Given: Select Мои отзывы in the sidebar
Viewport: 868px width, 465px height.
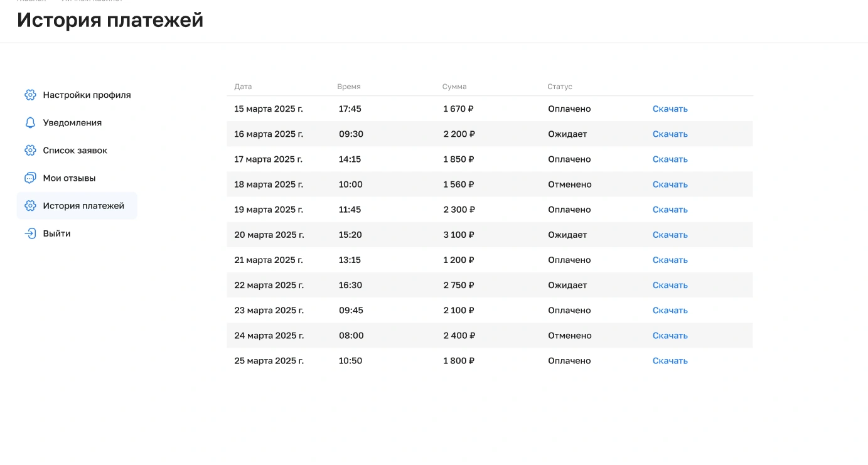Looking at the screenshot, I should (x=69, y=178).
